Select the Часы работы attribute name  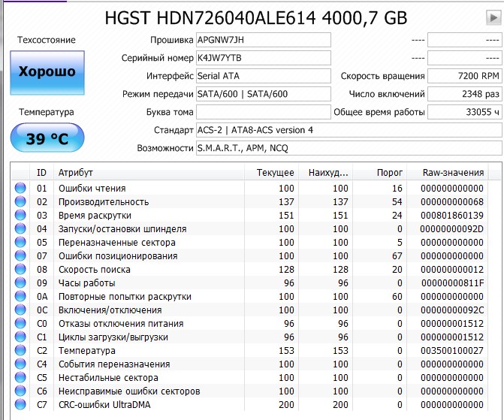[x=87, y=283]
